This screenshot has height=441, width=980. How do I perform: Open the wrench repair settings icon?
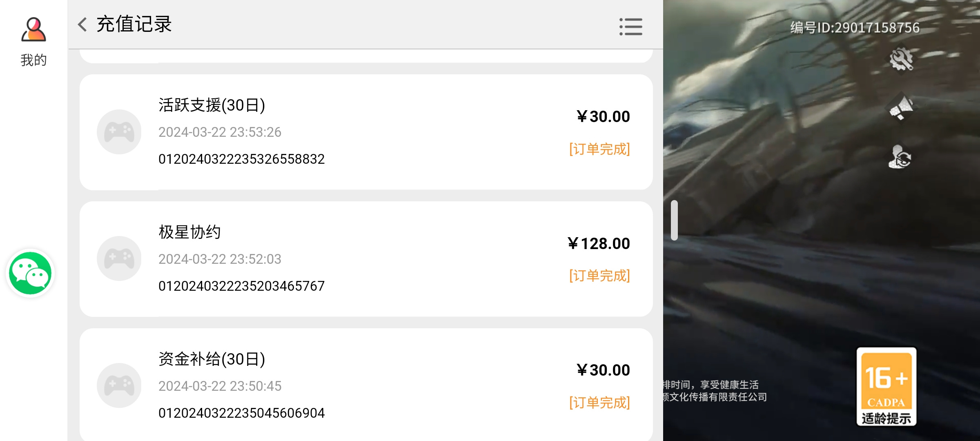(x=901, y=59)
